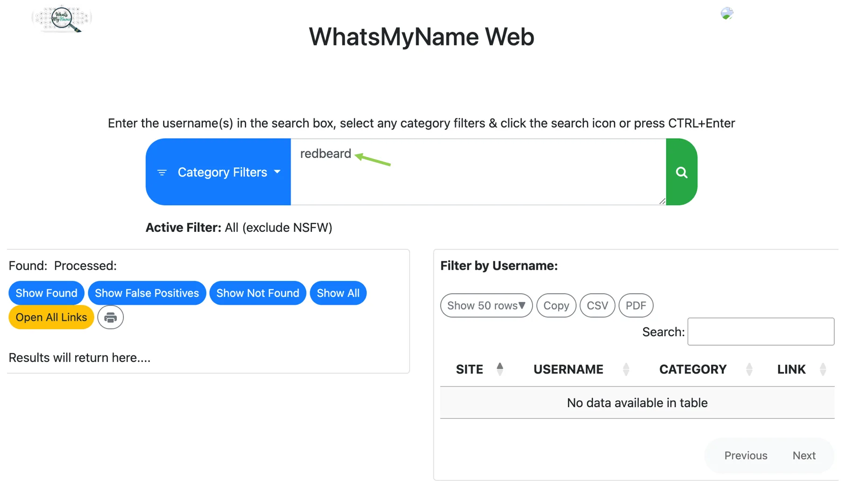Click the table Search input field

[x=761, y=331]
